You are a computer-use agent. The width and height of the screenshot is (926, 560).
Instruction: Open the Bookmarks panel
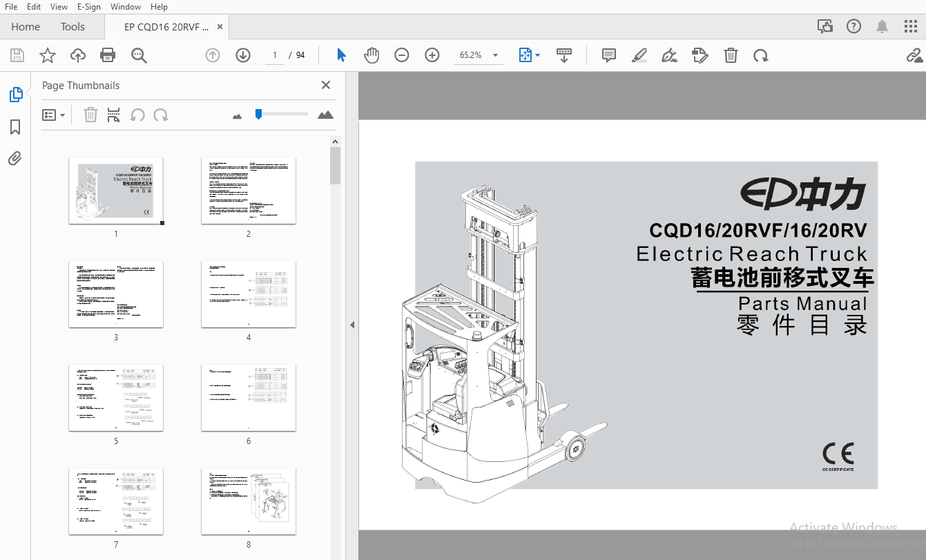pyautogui.click(x=15, y=127)
